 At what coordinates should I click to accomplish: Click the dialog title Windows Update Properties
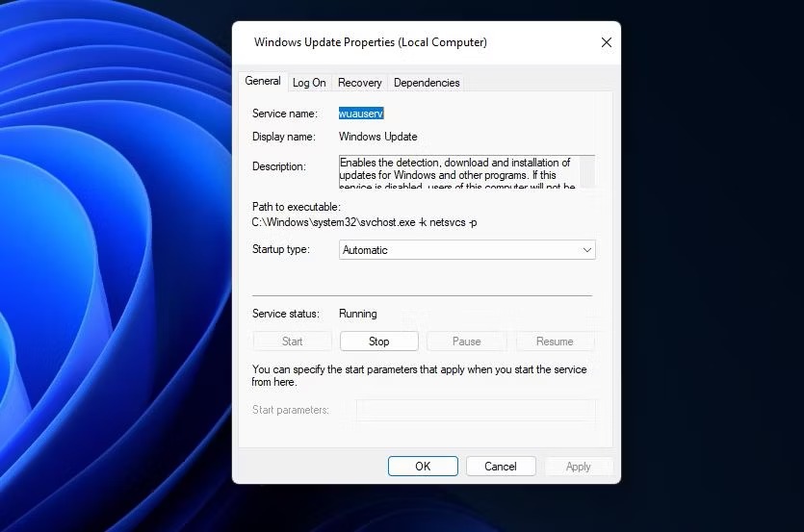coord(370,42)
